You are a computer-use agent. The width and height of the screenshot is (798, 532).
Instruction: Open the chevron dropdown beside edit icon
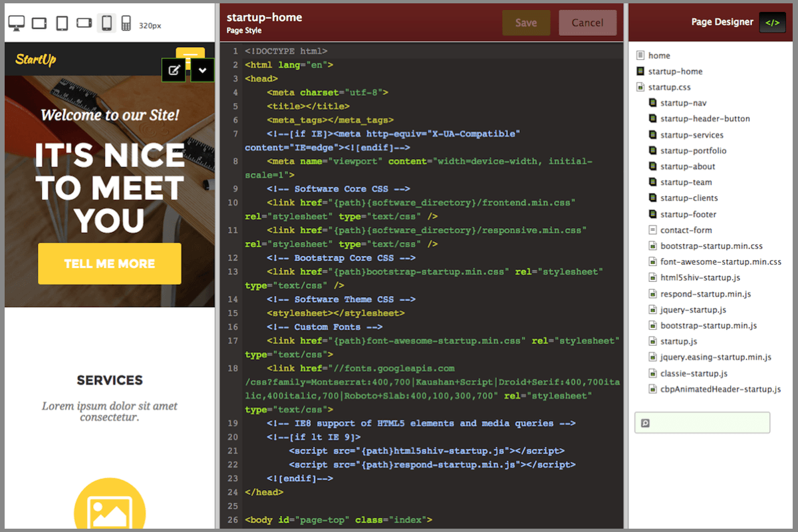(203, 70)
